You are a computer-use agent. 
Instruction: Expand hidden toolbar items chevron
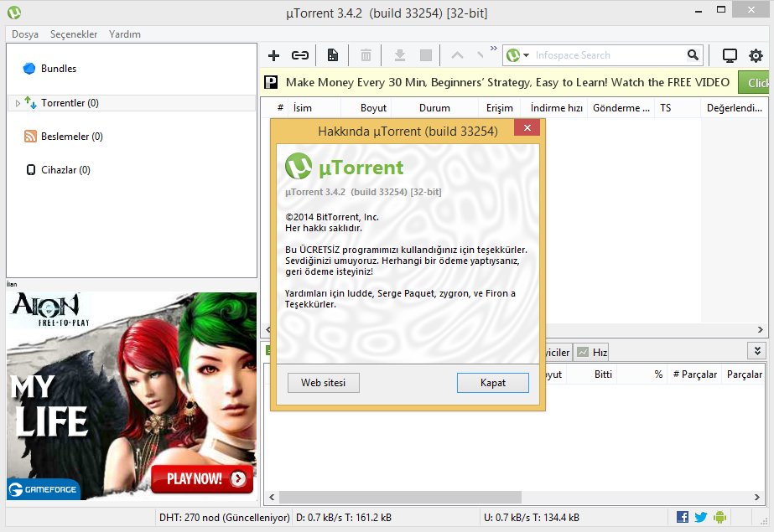[494, 49]
